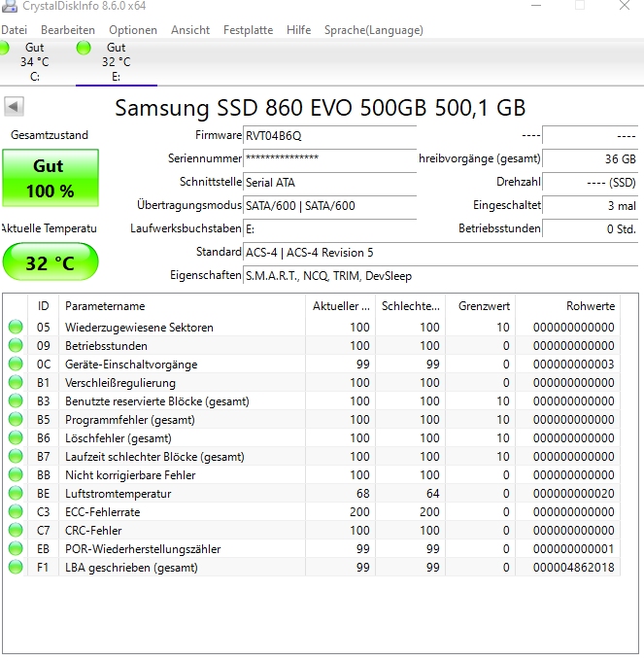Click status icon of POR-Wiederherstellungszähler row
644x661 pixels.
coord(16,549)
